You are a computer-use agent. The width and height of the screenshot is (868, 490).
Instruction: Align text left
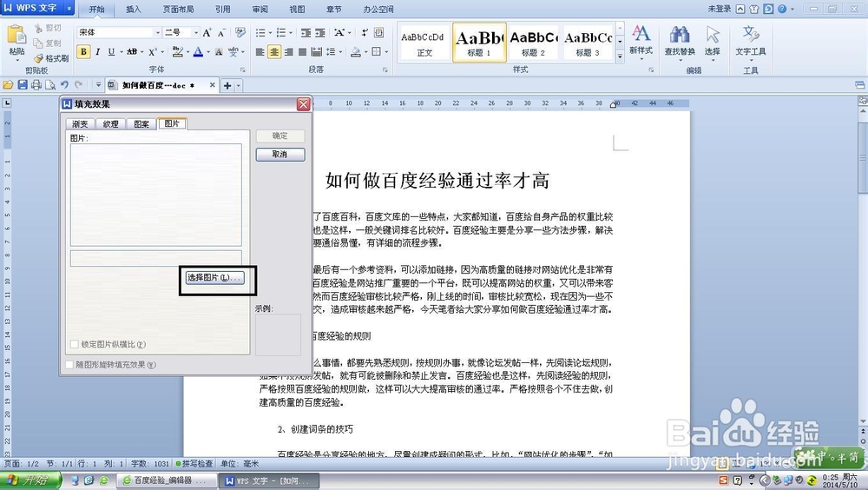(x=260, y=51)
